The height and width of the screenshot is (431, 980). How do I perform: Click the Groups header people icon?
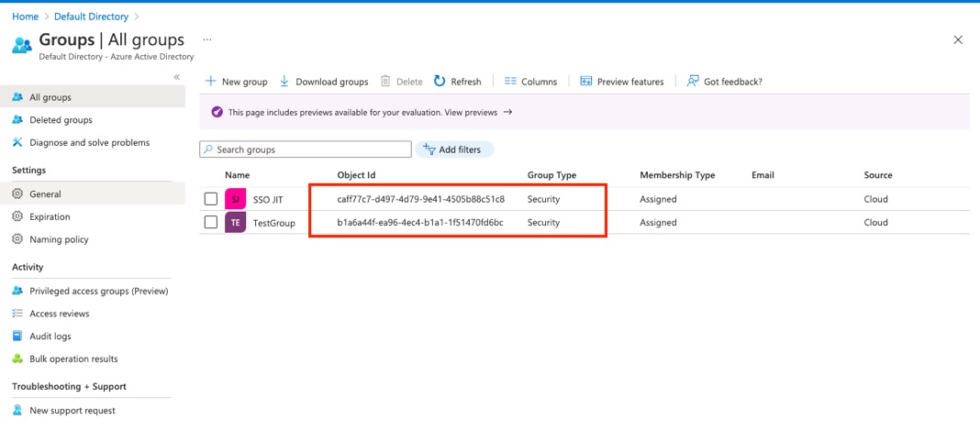click(22, 45)
